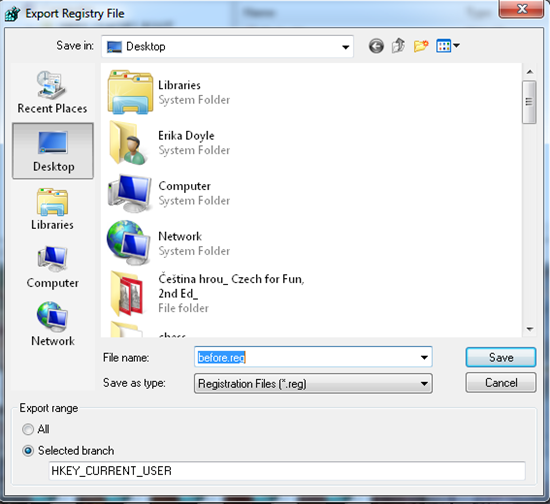Open Recent Places in sidebar
Screen dimensions: 550x504
[x=52, y=92]
